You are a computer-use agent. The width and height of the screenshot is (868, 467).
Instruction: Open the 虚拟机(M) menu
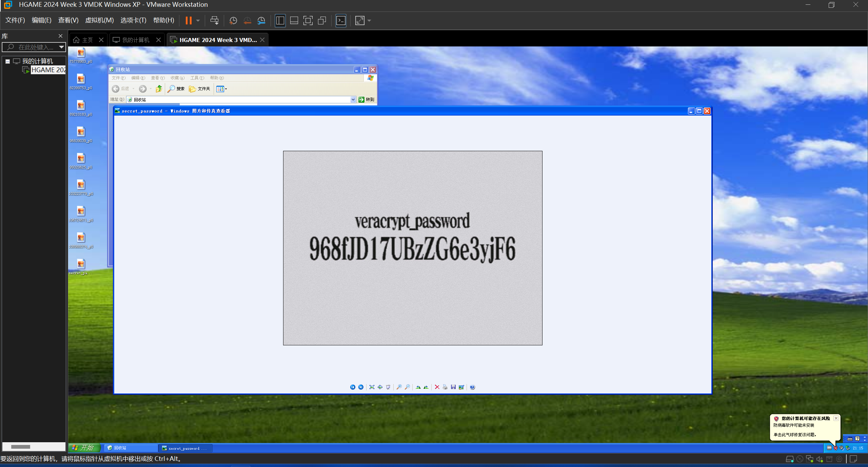tap(99, 20)
